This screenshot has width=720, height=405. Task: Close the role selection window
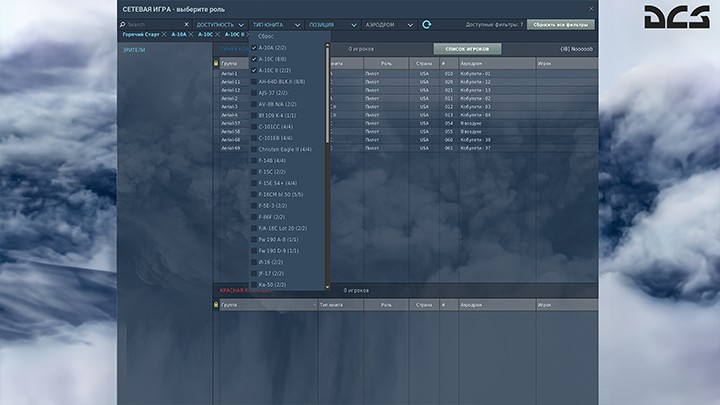click(591, 8)
